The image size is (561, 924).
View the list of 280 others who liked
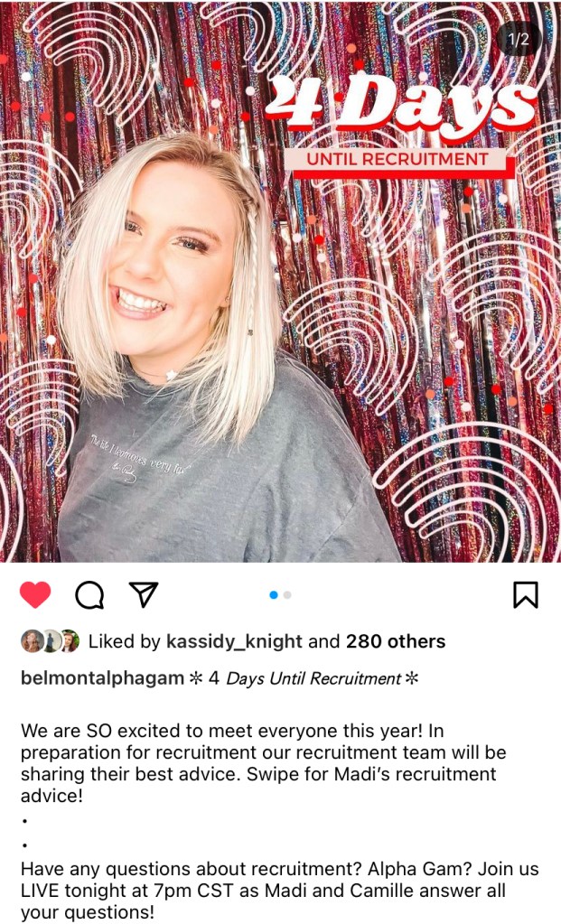pyautogui.click(x=396, y=641)
